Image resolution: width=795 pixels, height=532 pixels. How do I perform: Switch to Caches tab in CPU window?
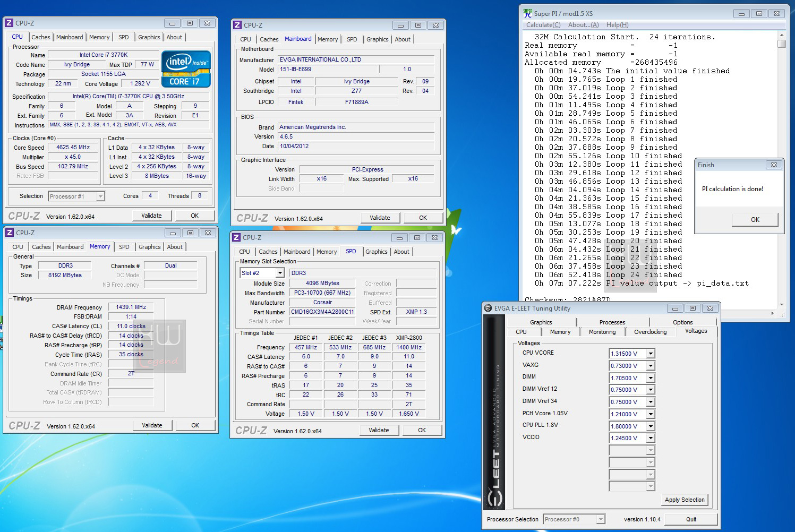40,37
